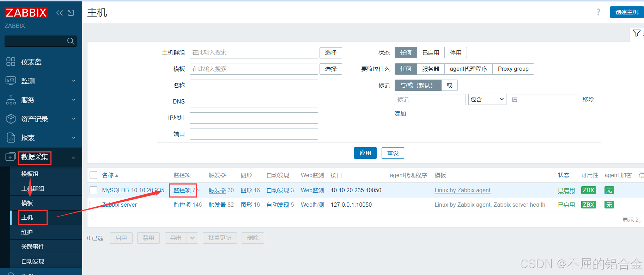Select 与/或 (默认) tag evaluation mode
The image size is (644, 275).
point(418,85)
